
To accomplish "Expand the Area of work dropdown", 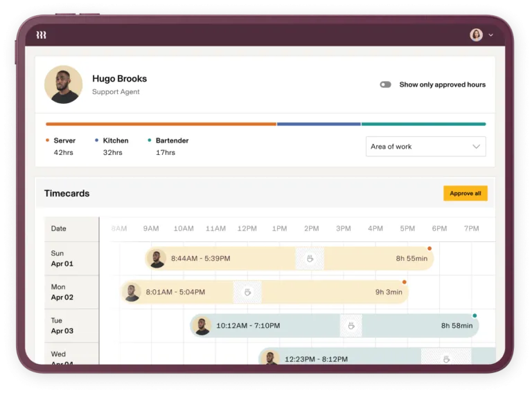I will tap(425, 147).
